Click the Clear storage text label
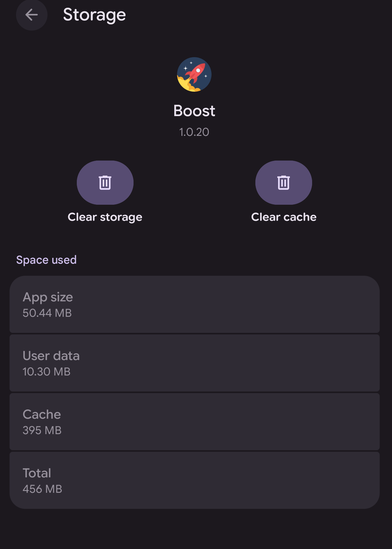The width and height of the screenshot is (392, 549). click(105, 217)
